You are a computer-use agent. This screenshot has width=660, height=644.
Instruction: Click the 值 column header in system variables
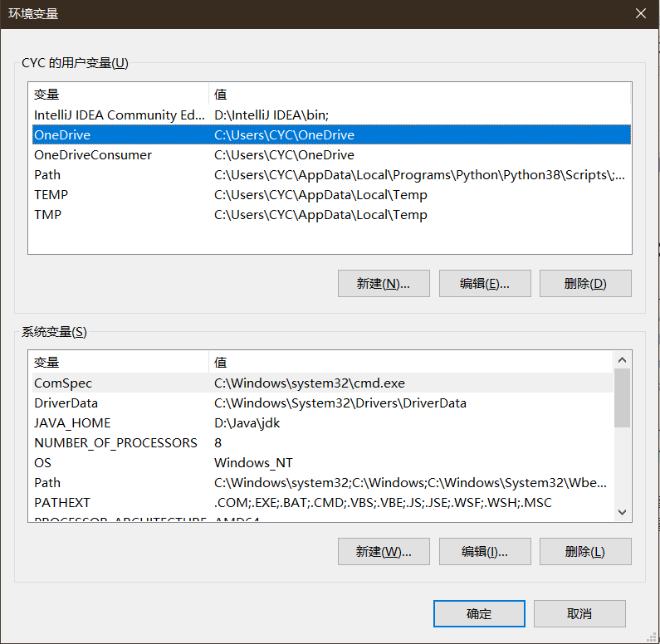pyautogui.click(x=411, y=362)
